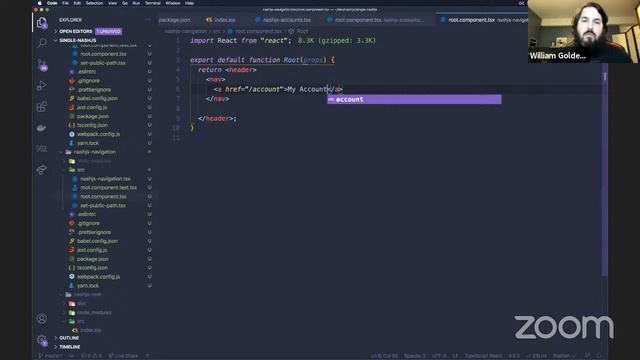
Task: Open the Apple menu
Action: (x=40, y=3)
